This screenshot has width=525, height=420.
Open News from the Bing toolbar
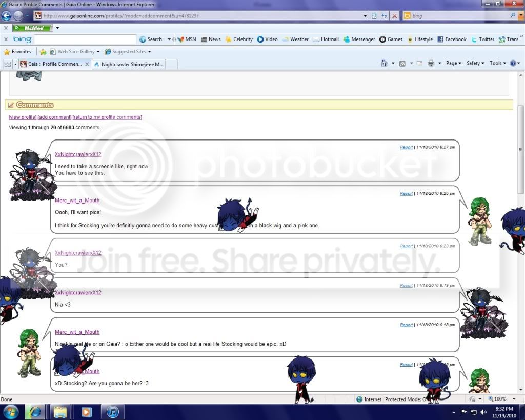(x=211, y=39)
